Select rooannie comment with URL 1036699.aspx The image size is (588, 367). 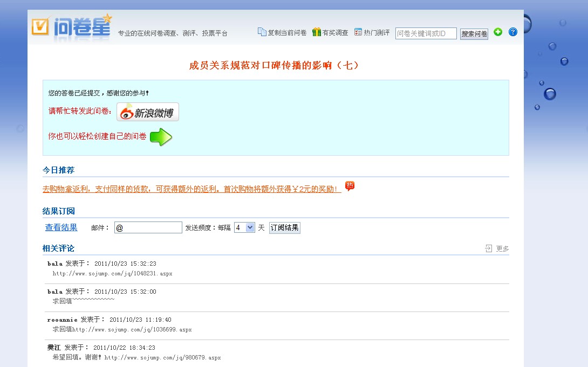coord(122,330)
